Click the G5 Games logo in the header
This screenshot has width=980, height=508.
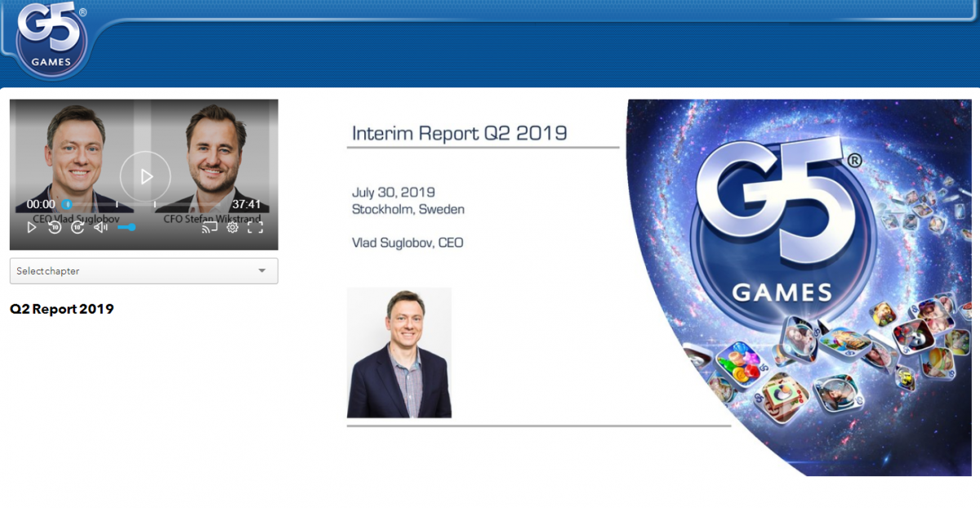tap(51, 39)
